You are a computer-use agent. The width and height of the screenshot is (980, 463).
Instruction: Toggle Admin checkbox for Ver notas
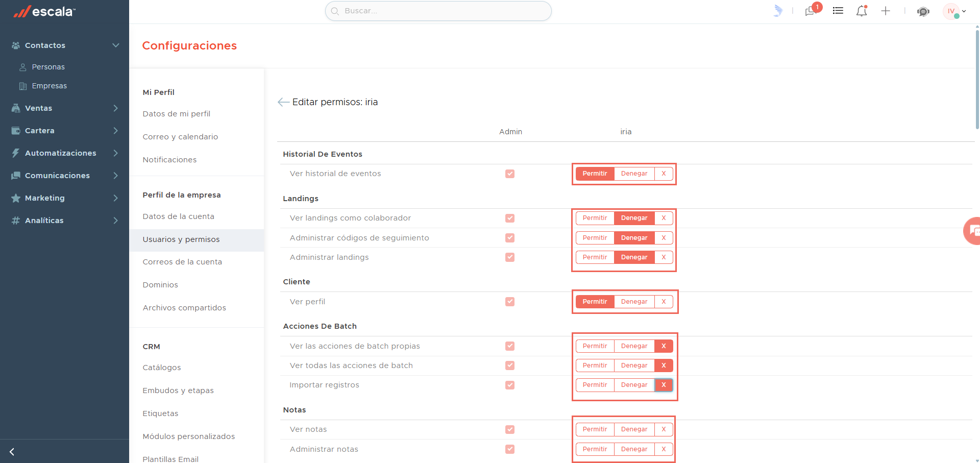click(x=510, y=429)
